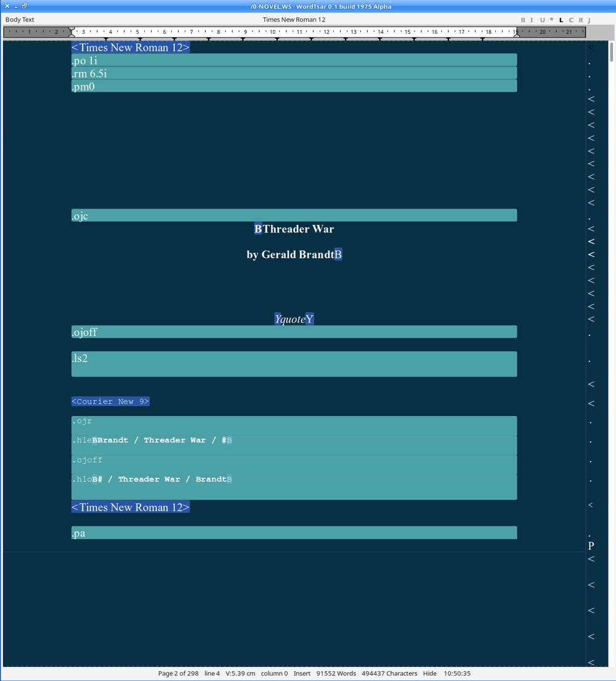This screenshot has width=616, height=681.
Task: Click the .ojc dot command line
Action: [x=294, y=216]
